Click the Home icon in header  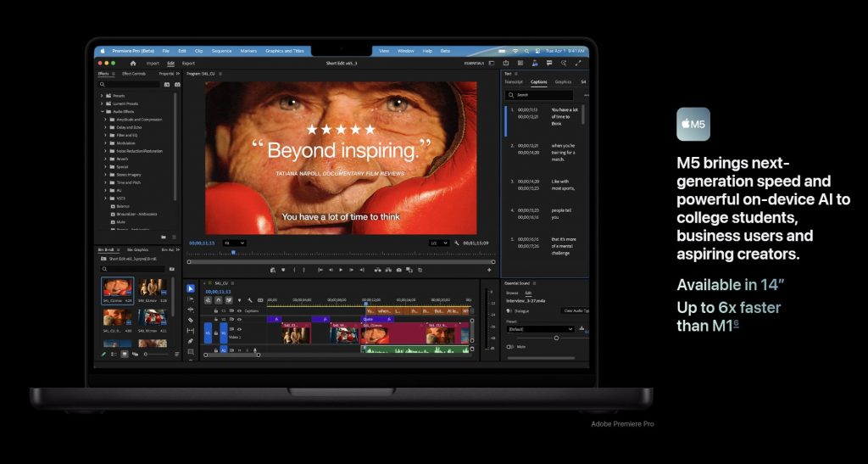[x=133, y=63]
